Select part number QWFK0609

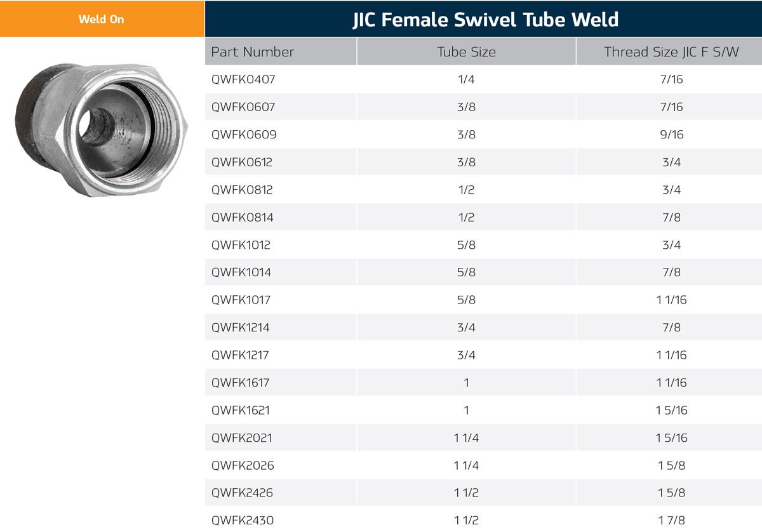click(244, 135)
